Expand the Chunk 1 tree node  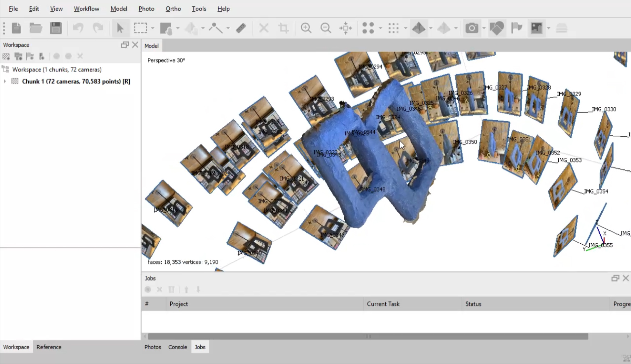[5, 81]
